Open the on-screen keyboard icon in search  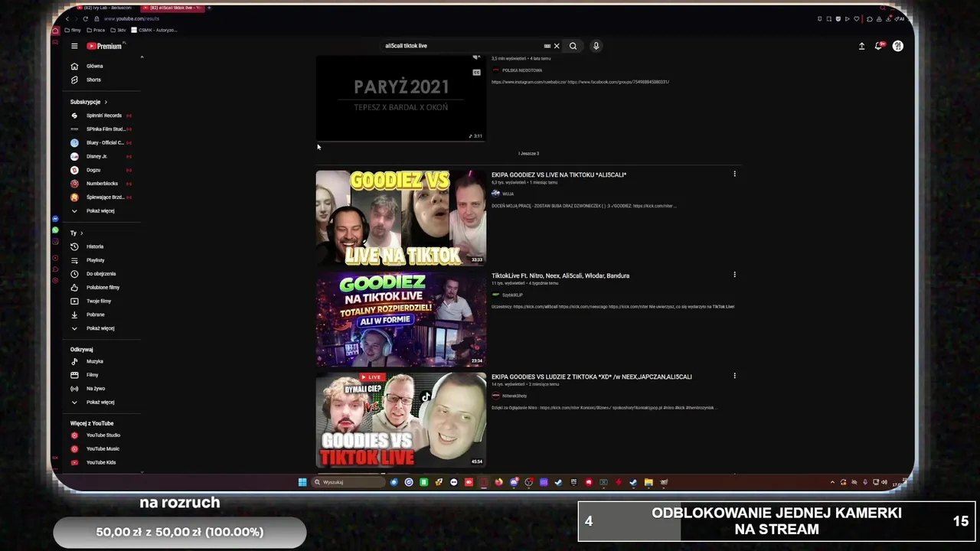547,46
